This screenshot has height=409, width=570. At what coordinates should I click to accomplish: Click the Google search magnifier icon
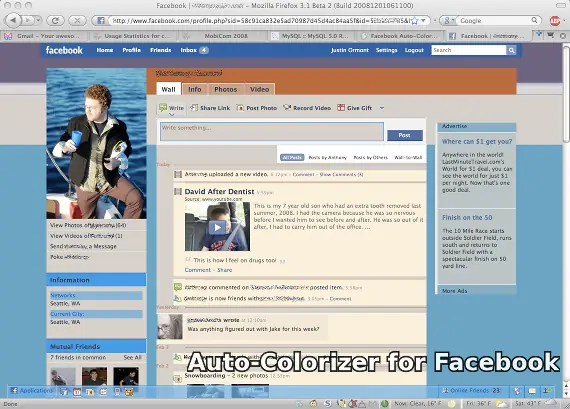534,20
